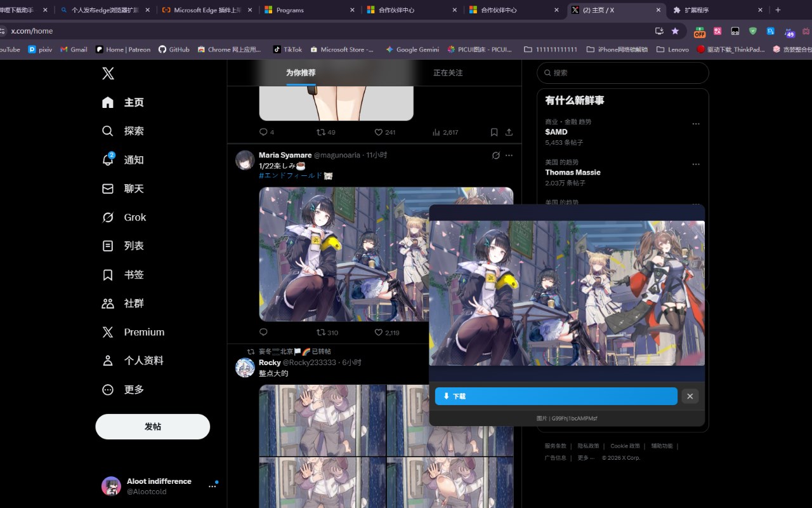Open 列表 lists in the sidebar

[x=123, y=246]
